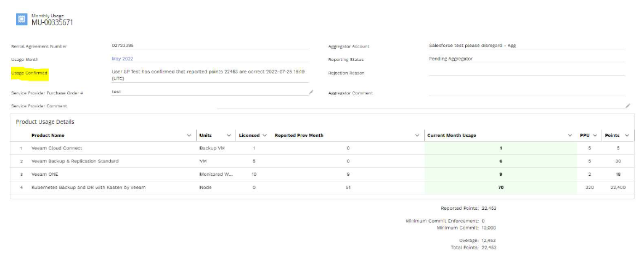This screenshot has width=644, height=253.
Task: Click the Pending Aggregator status value
Action: pos(451,59)
